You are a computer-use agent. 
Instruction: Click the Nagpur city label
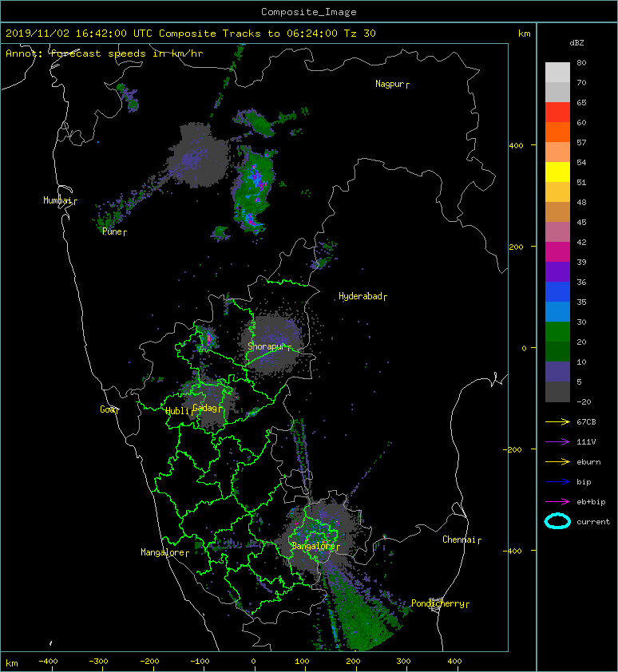[x=392, y=84]
